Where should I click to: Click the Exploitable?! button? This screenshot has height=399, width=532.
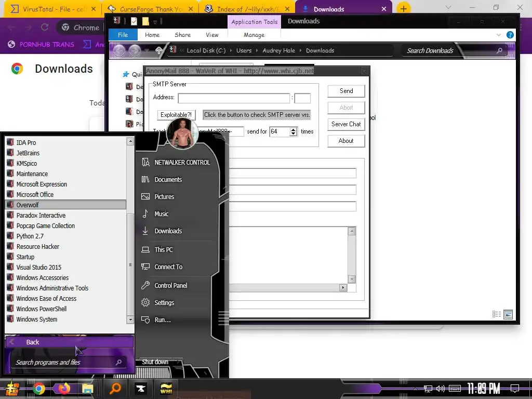pos(176,115)
